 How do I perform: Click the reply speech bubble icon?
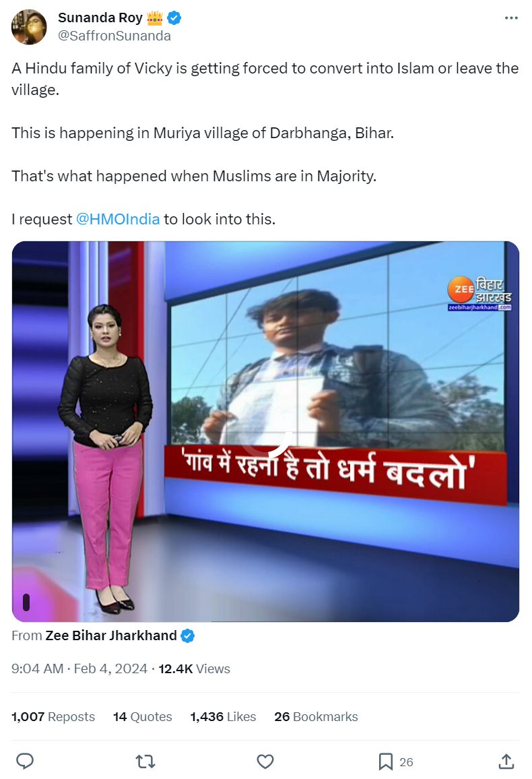(25, 761)
